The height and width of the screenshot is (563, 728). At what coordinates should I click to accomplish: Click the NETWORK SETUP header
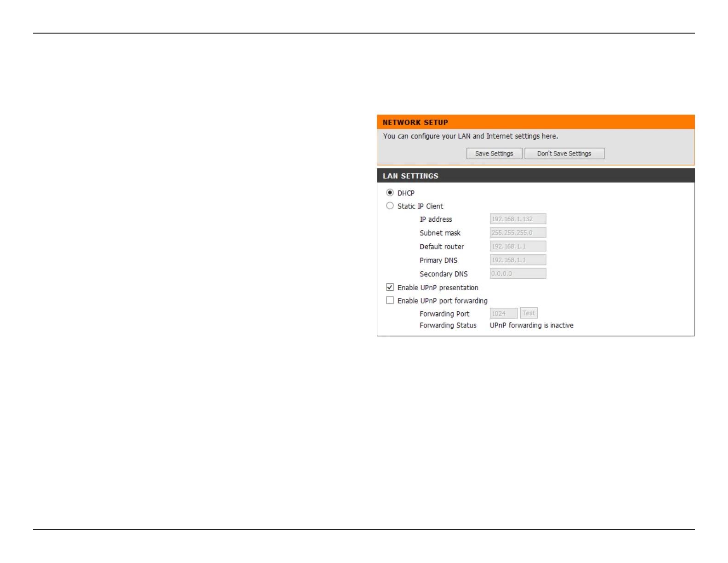pyautogui.click(x=535, y=122)
